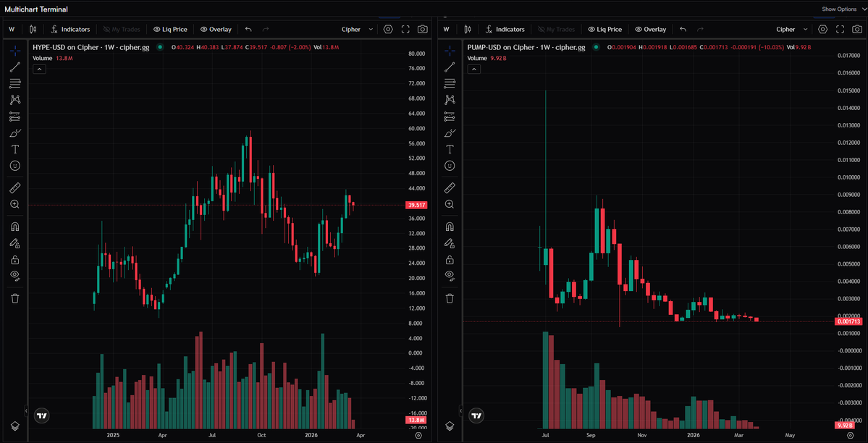The image size is (868, 443).
Task: Click 39.517 price label on HYPE axis
Action: click(x=416, y=206)
